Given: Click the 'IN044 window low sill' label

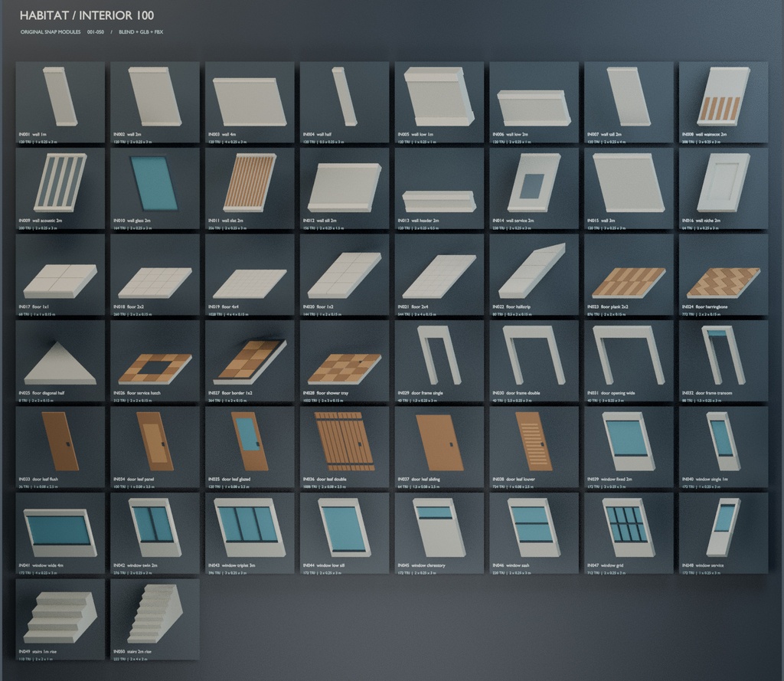Looking at the screenshot, I should click(324, 565).
